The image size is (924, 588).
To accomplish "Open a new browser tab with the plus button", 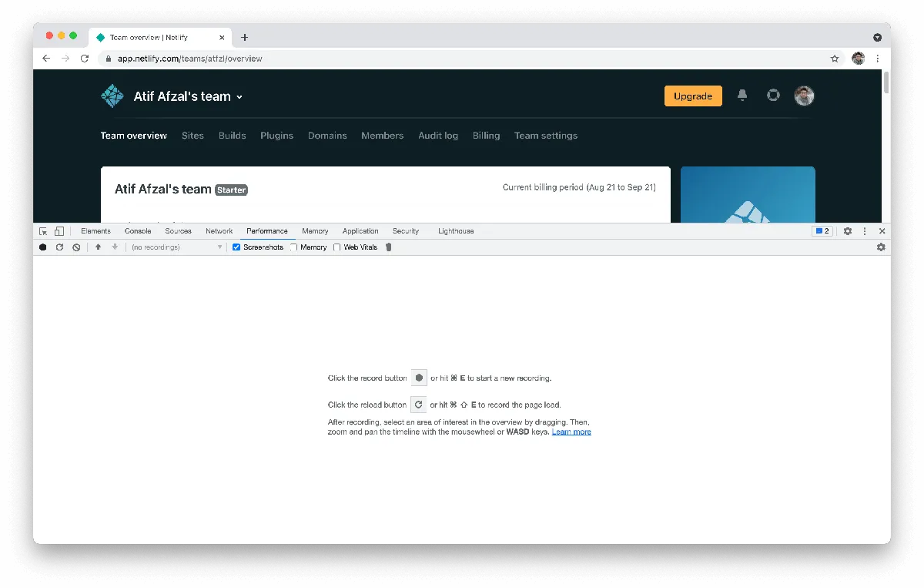I will pos(245,37).
